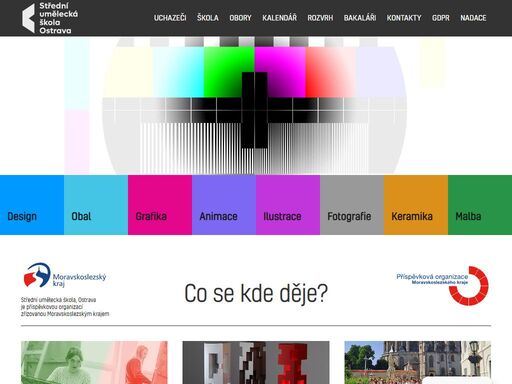
Task: Open the news thumbnail with red sculpture
Action: [256, 362]
